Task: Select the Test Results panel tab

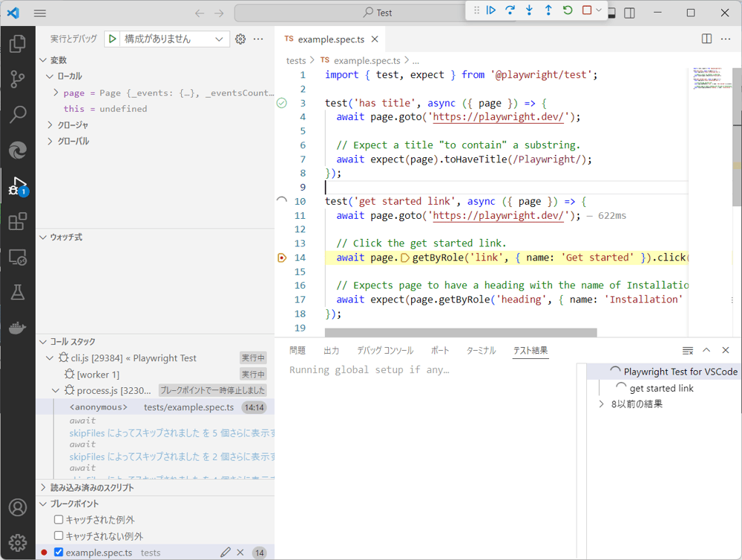Action: tap(531, 351)
